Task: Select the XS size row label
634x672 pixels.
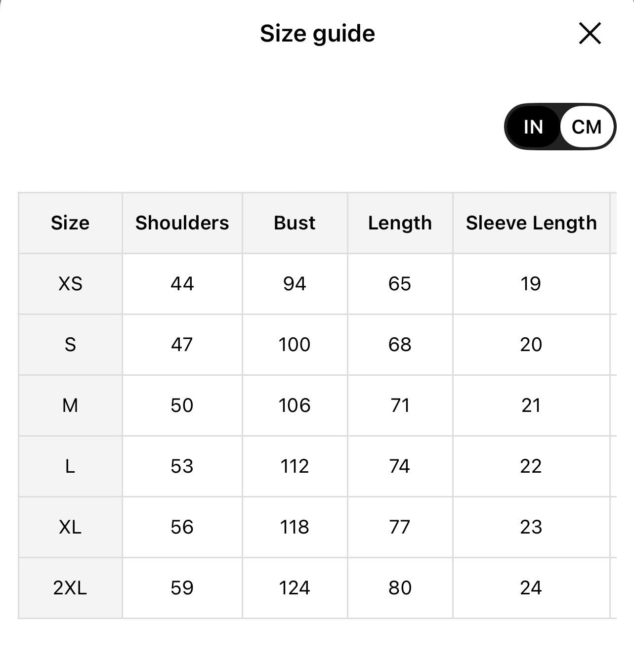Action: click(70, 284)
